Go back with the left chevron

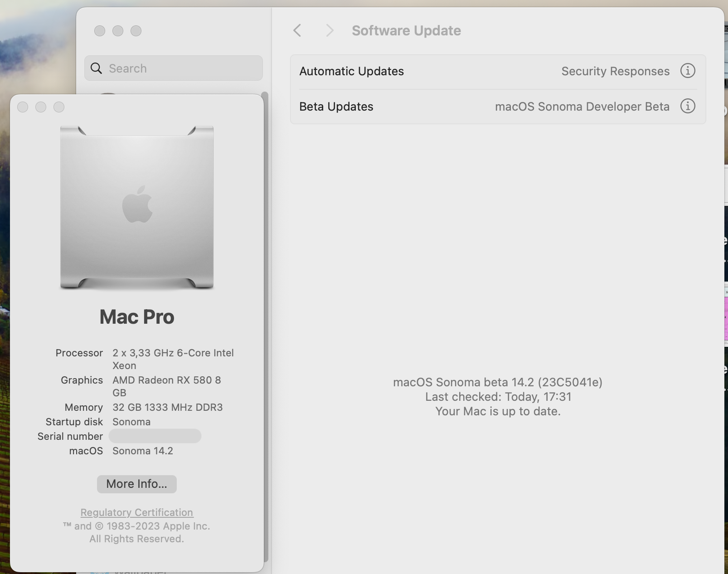pyautogui.click(x=297, y=30)
